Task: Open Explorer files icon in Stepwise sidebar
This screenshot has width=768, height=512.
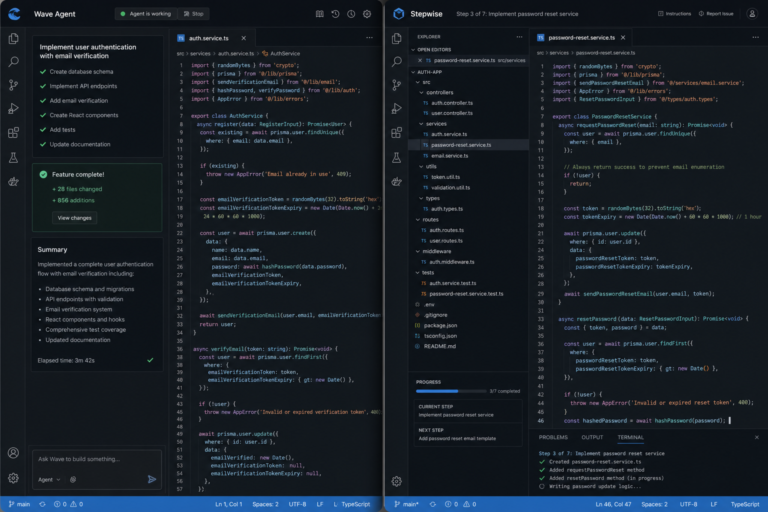Action: tap(397, 38)
